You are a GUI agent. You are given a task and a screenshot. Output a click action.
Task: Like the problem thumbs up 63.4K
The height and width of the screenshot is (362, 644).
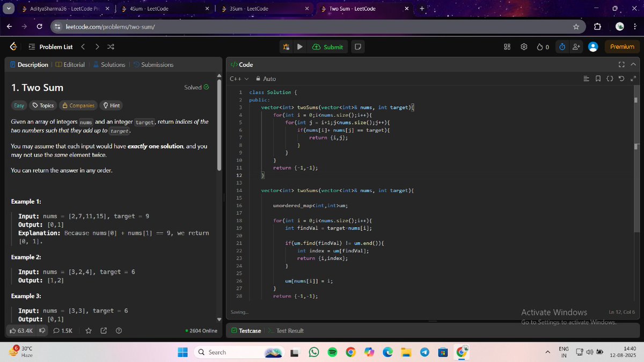(x=21, y=330)
